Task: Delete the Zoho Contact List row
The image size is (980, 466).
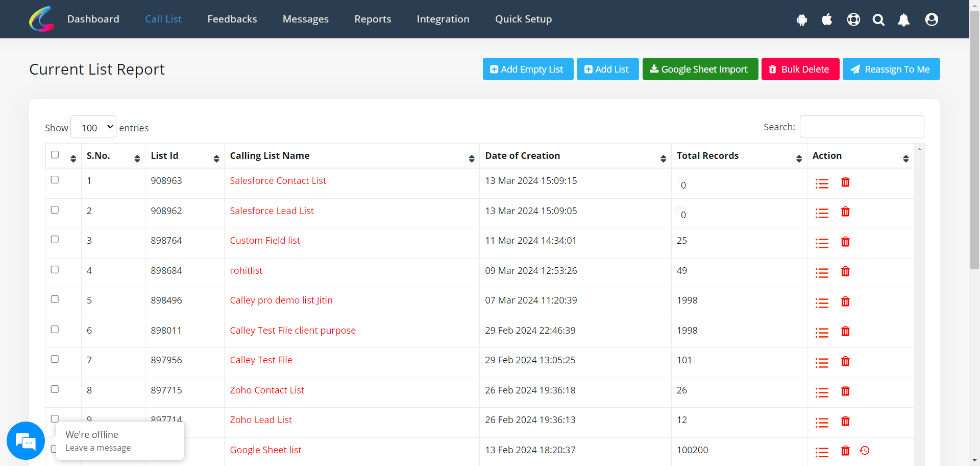Action: tap(845, 391)
